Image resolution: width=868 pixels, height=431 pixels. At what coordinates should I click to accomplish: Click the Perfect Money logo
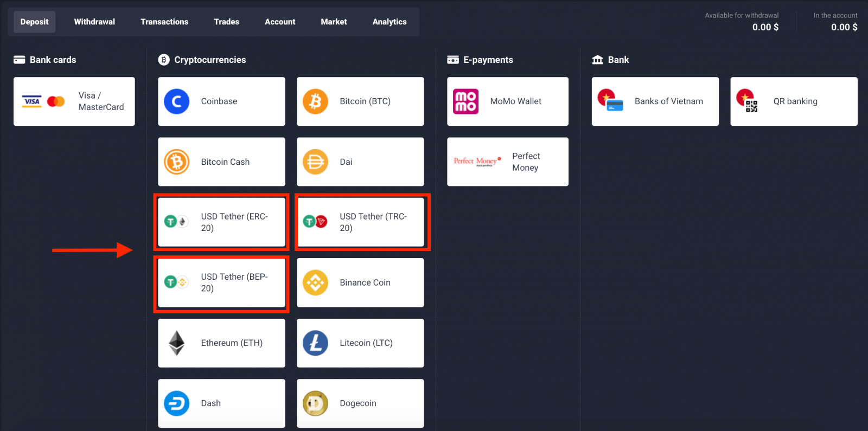pyautogui.click(x=477, y=162)
